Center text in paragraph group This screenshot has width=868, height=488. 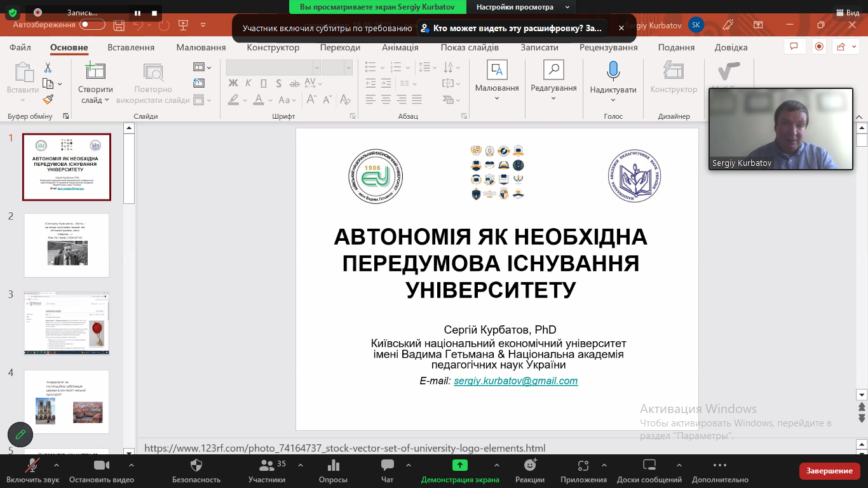386,99
